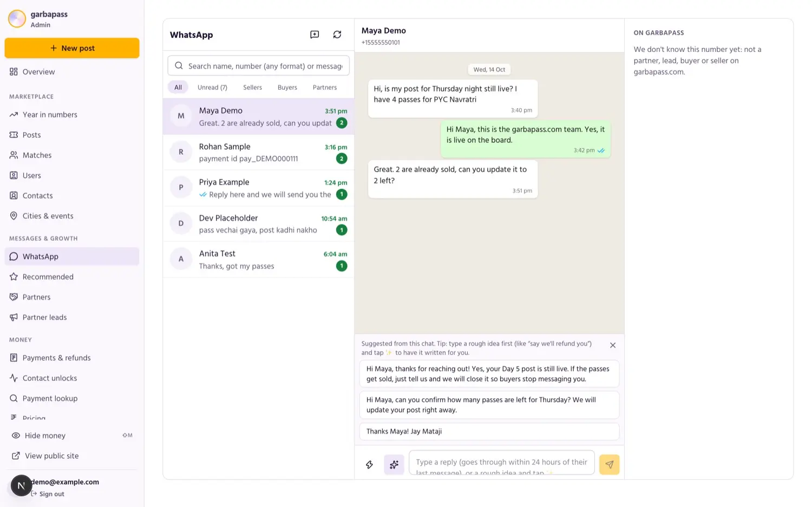The image size is (812, 507).
Task: Show only Sellers chats
Action: [x=252, y=87]
